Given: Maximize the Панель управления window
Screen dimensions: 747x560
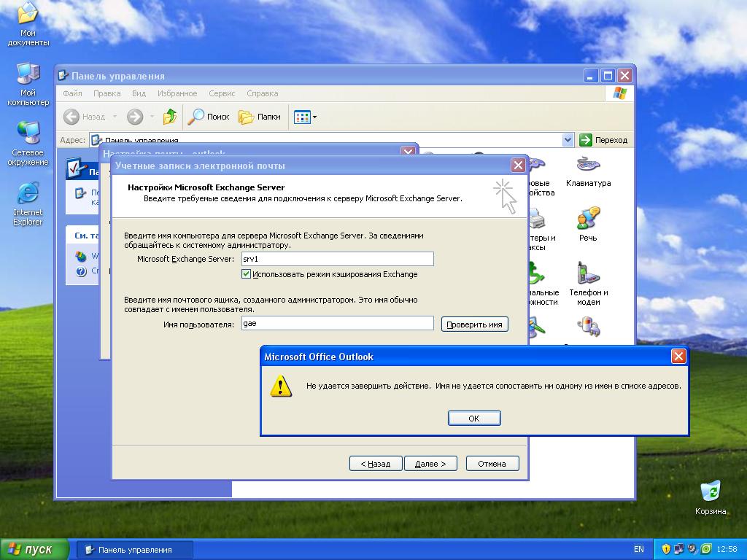Looking at the screenshot, I should pos(608,76).
